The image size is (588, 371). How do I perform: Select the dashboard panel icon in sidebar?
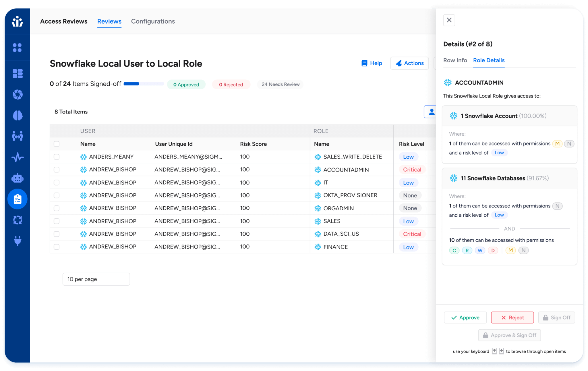coord(17,74)
